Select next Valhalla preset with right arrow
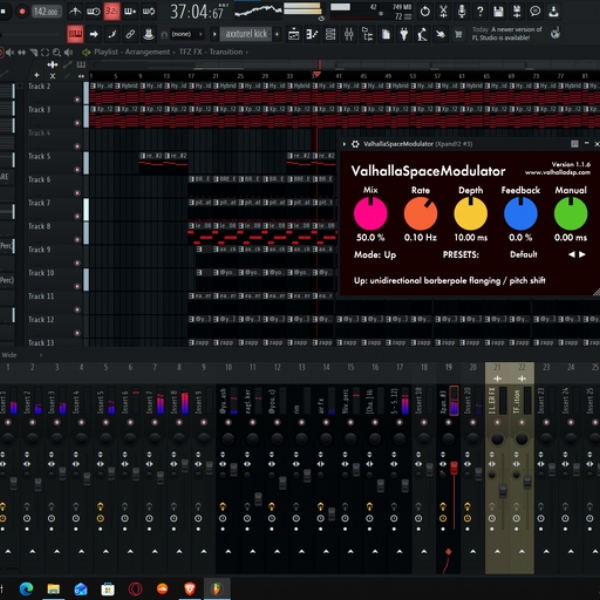 (582, 254)
